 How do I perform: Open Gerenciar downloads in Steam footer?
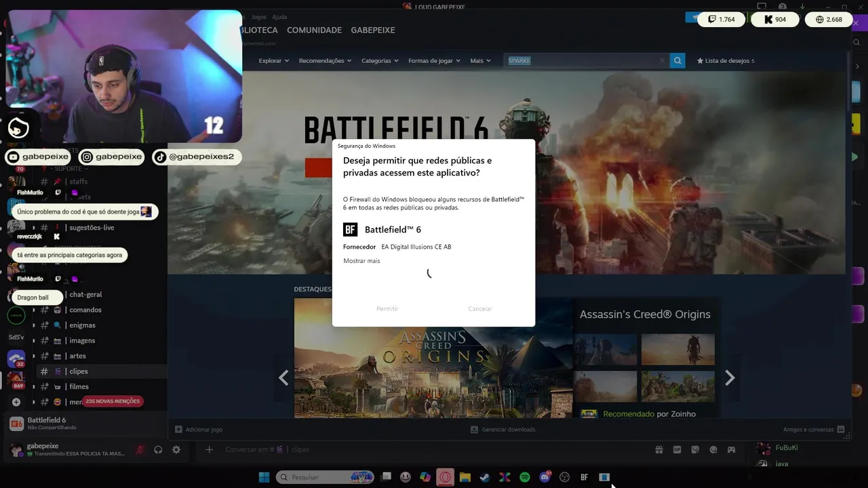point(502,429)
